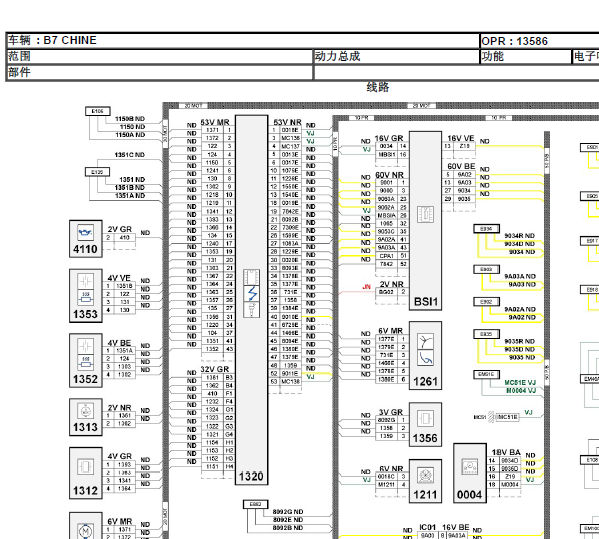The width and height of the screenshot is (599, 539).
Task: Click the symbol inside component 1356
Action: coord(425,418)
